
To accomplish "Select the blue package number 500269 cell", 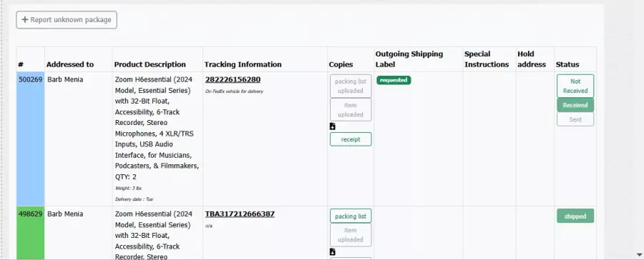I will 30,139.
